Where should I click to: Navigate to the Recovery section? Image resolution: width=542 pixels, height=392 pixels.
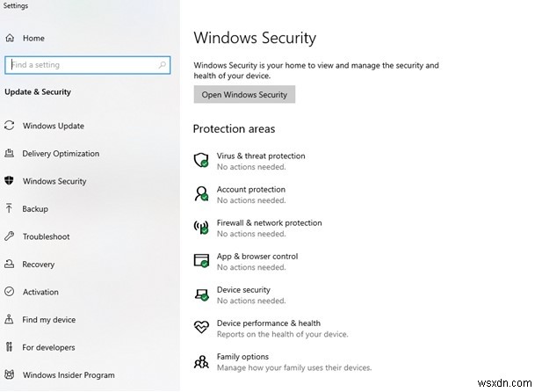click(x=39, y=265)
